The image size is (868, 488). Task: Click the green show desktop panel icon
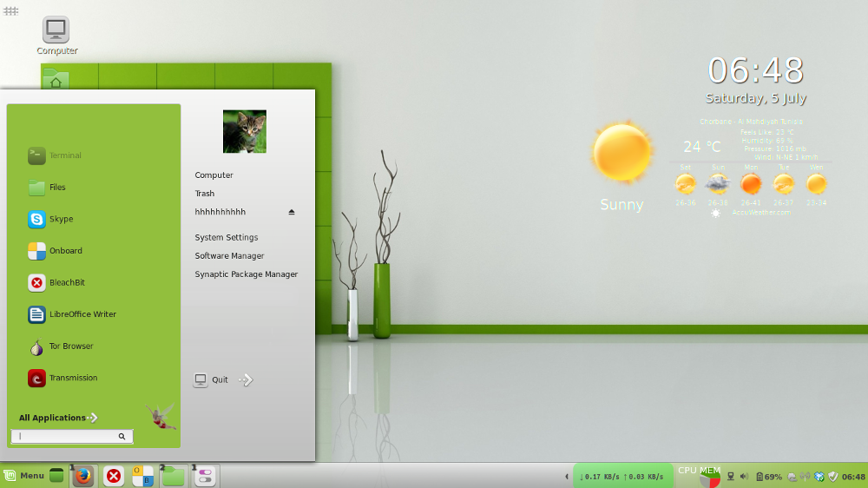point(56,475)
